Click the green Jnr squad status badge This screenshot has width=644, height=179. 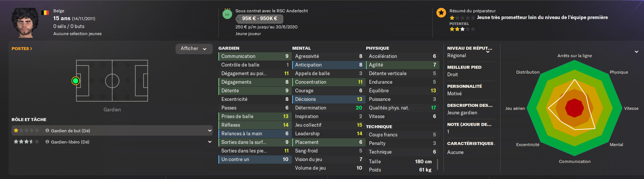(x=227, y=14)
